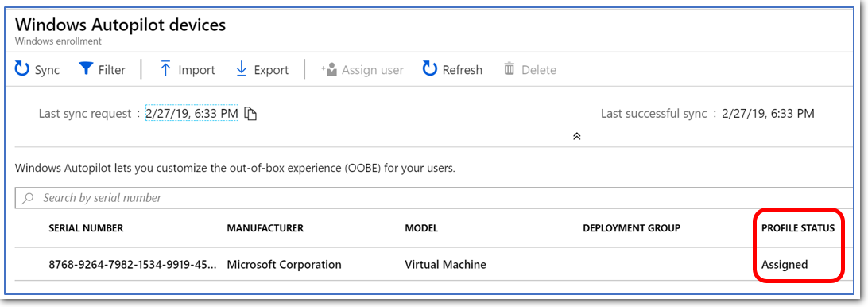Collapse the sync details double-chevron
The image size is (868, 307).
[x=576, y=136]
